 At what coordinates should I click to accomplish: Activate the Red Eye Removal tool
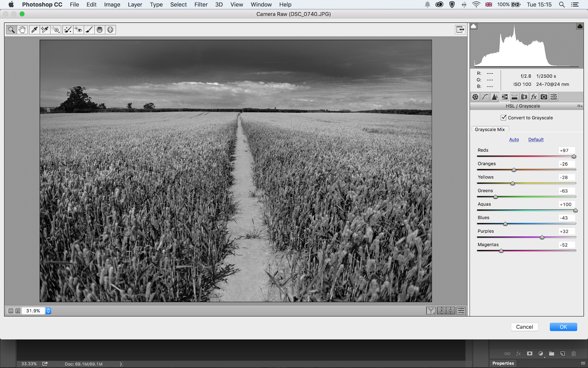tap(78, 30)
